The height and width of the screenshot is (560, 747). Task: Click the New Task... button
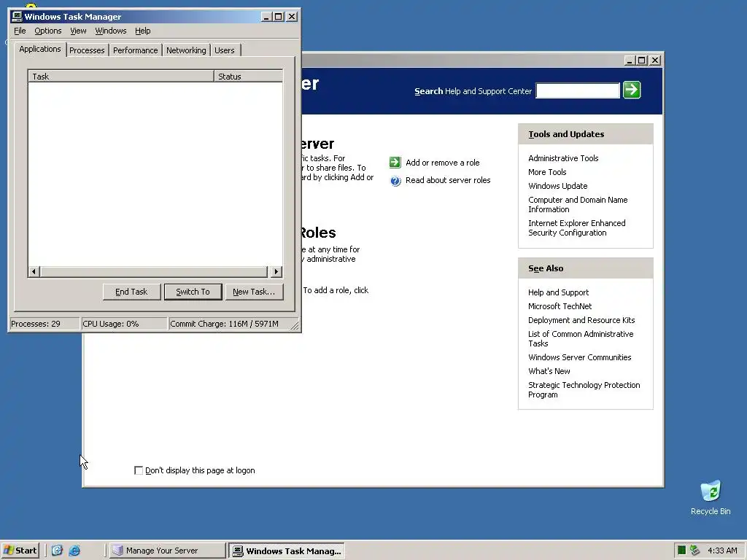(254, 292)
